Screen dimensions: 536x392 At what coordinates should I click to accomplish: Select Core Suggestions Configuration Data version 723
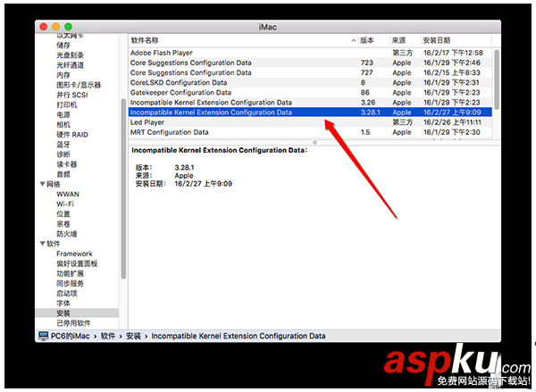pyautogui.click(x=310, y=63)
